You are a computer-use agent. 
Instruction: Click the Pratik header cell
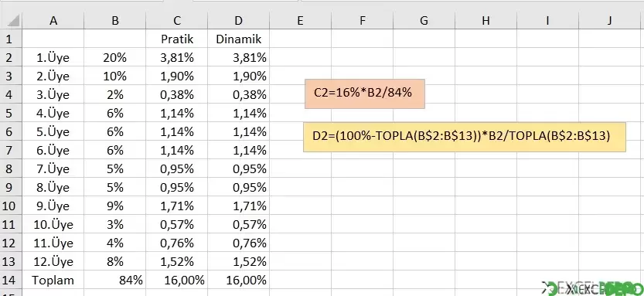pos(176,39)
